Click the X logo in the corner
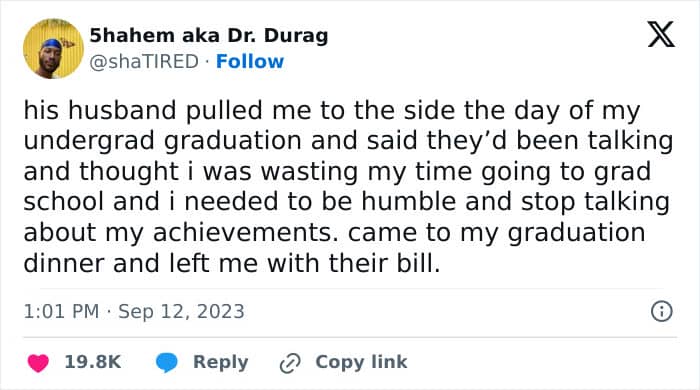The width and height of the screenshot is (700, 390). point(661,34)
